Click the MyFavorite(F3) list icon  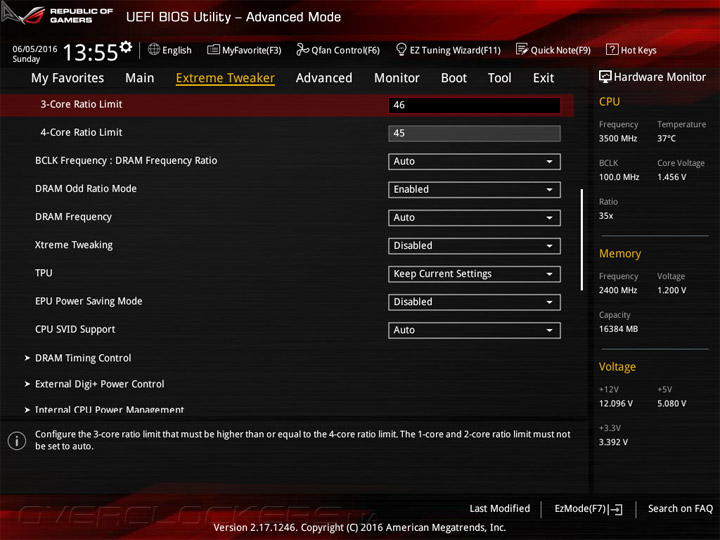(213, 50)
